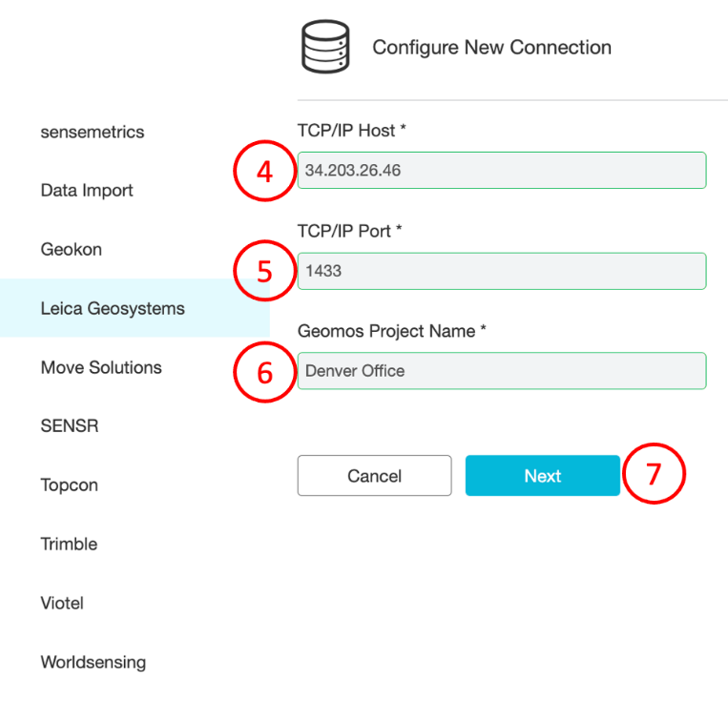Click the database connection icon
The width and height of the screenshot is (728, 702).
(x=325, y=47)
